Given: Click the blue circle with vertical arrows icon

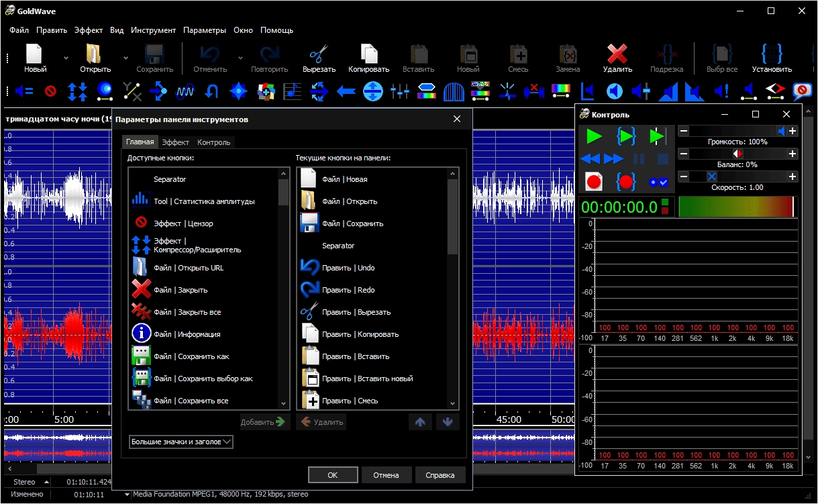Looking at the screenshot, I should click(x=372, y=91).
